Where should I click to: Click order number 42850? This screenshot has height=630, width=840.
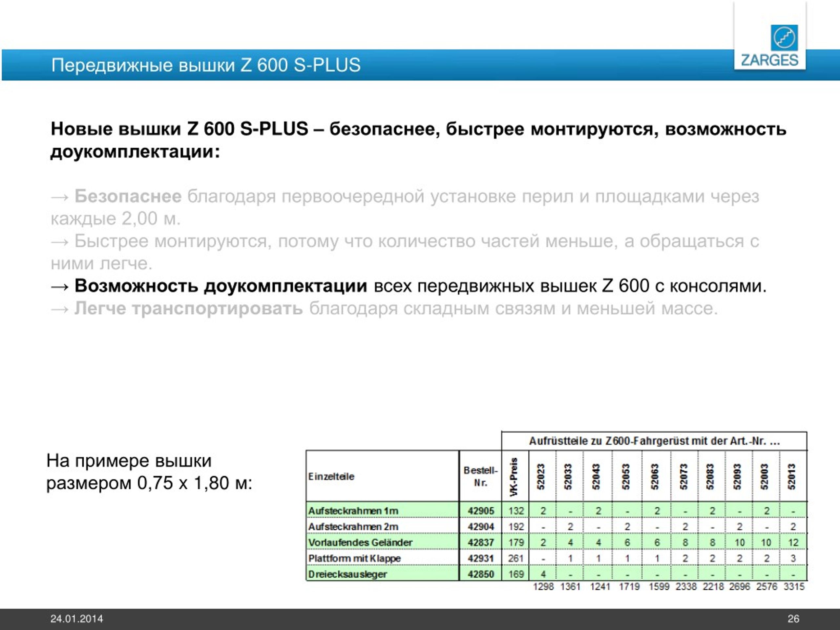click(481, 574)
